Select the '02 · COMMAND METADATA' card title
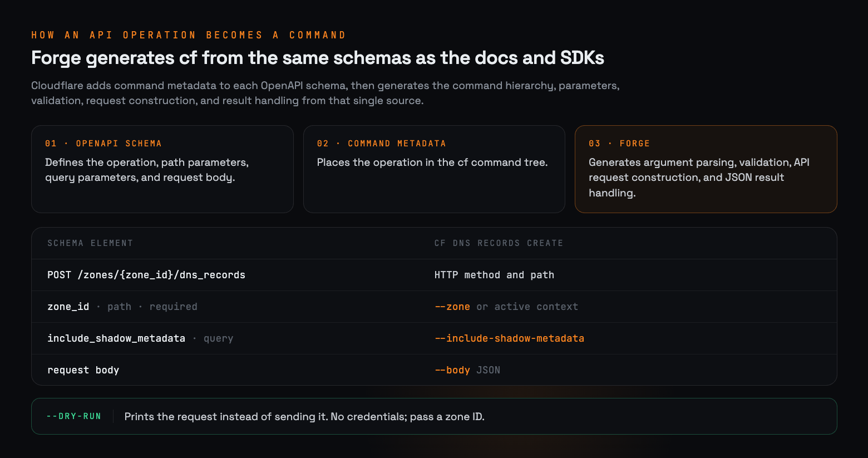The height and width of the screenshot is (458, 868). (x=382, y=144)
